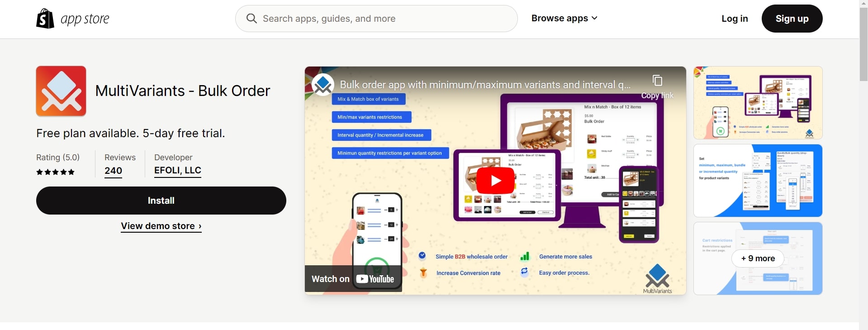Click the Log in link
Viewport: 868px width, 330px height.
(x=735, y=19)
